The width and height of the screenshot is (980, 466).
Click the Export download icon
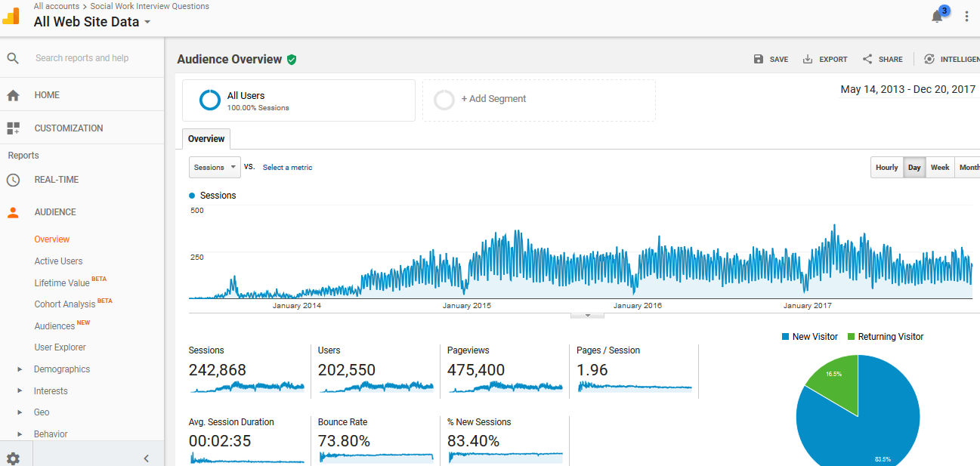click(808, 59)
